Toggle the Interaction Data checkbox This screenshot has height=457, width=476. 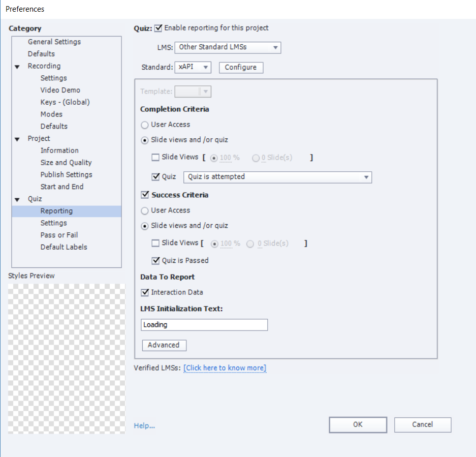pyautogui.click(x=145, y=292)
